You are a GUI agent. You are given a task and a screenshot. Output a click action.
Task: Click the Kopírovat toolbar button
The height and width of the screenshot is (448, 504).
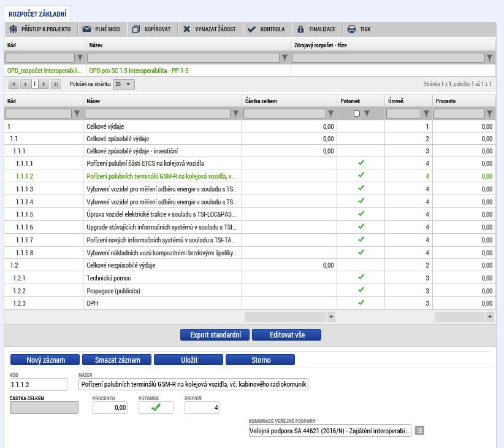click(x=152, y=29)
